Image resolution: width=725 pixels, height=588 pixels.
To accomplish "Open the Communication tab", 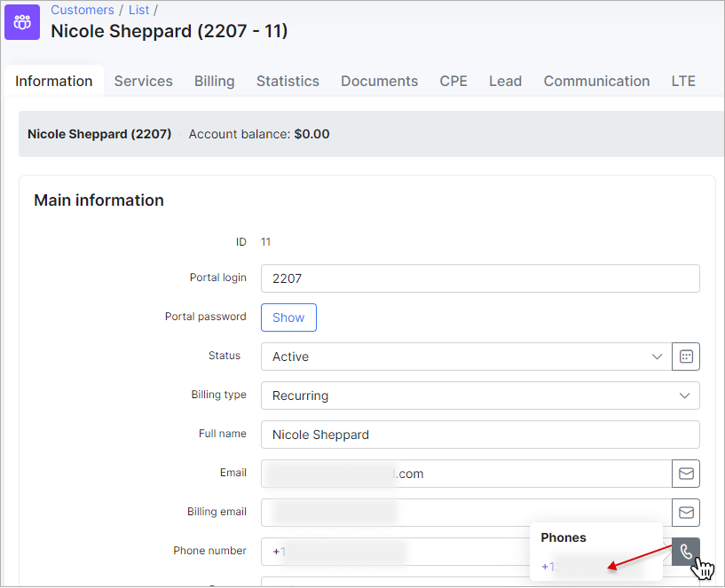I will pyautogui.click(x=596, y=81).
